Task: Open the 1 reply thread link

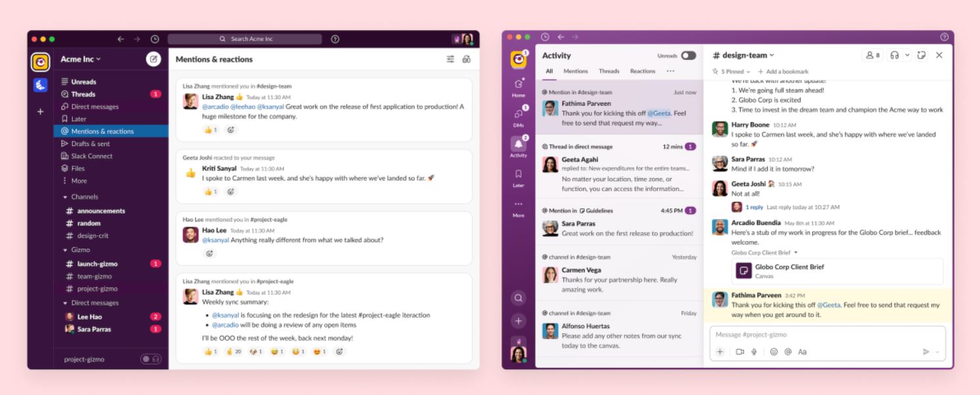Action: [x=754, y=207]
